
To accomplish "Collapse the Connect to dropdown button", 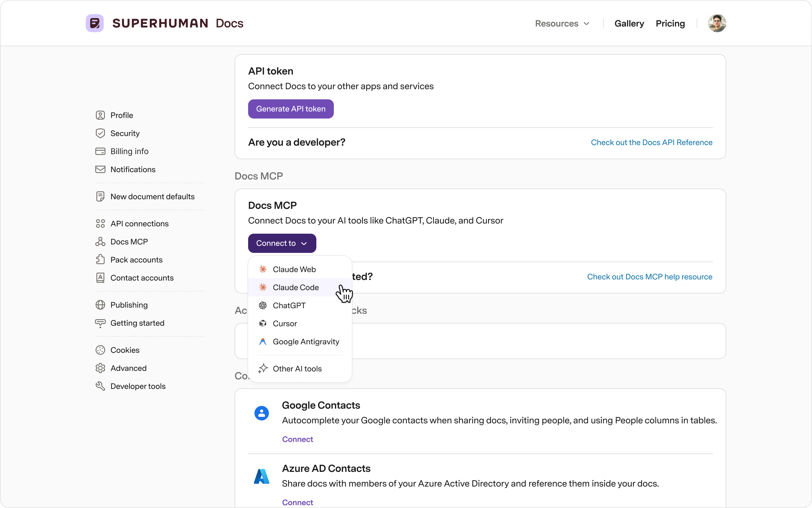I will pos(282,243).
